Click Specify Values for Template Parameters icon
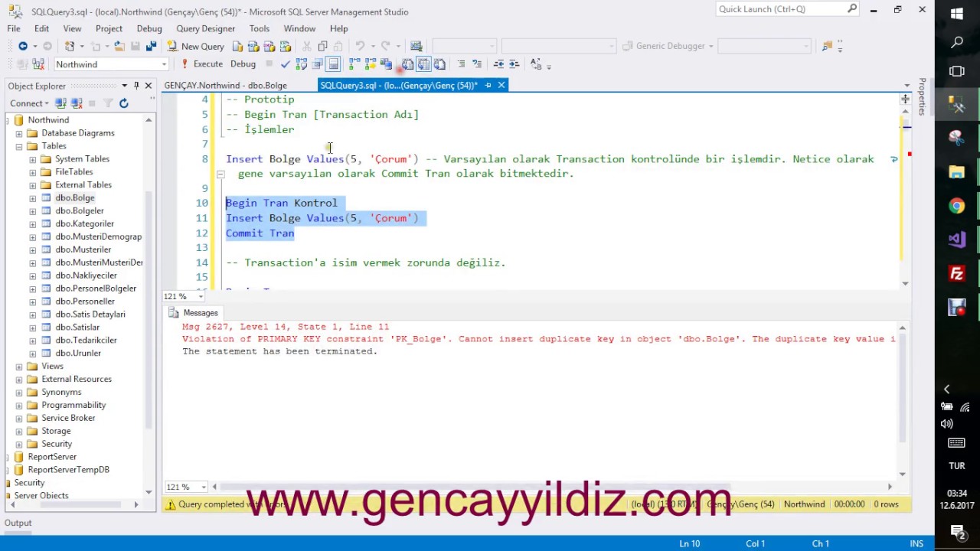This screenshot has width=980, height=551. click(x=536, y=64)
